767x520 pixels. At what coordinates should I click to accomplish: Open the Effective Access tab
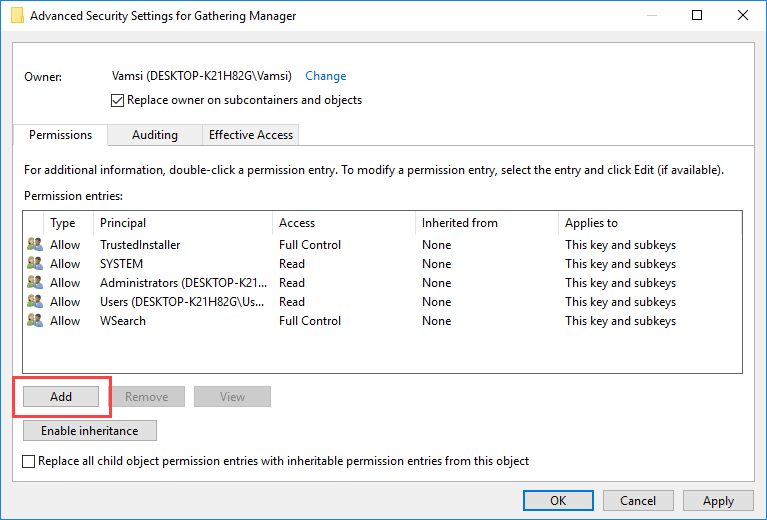tap(250, 135)
